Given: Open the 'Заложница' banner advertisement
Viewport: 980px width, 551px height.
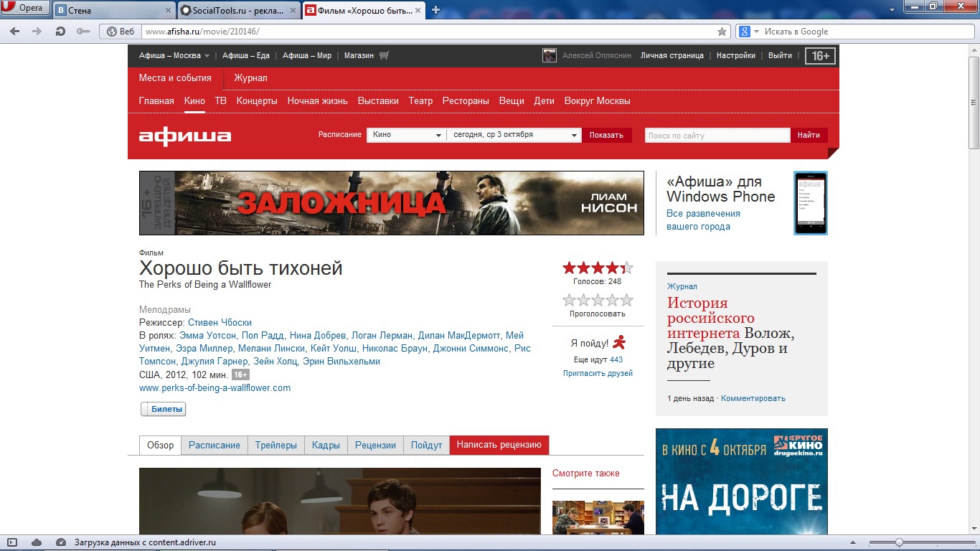Looking at the screenshot, I should 392,203.
